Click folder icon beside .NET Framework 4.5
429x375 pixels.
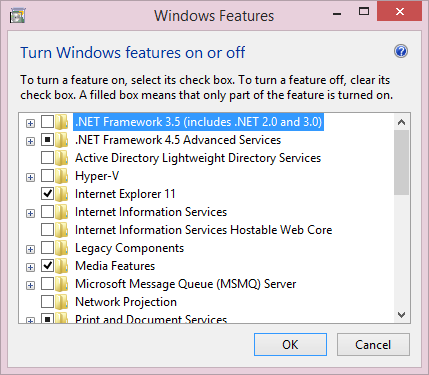62,140
